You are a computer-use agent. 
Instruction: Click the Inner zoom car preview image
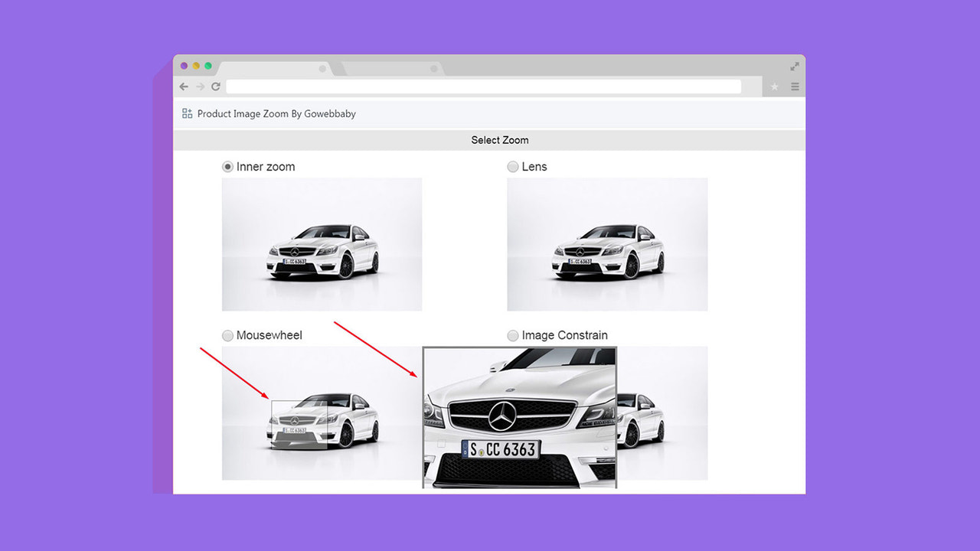click(322, 243)
